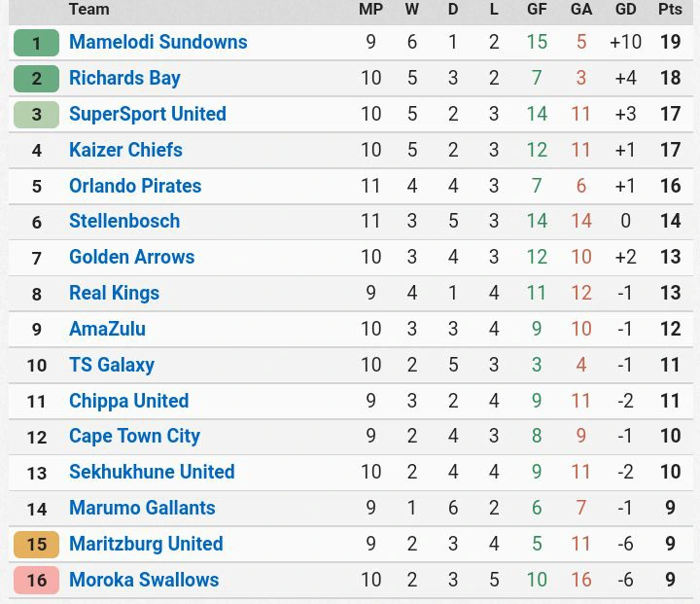
Task: Click the orange position 15 badge
Action: pos(37,545)
